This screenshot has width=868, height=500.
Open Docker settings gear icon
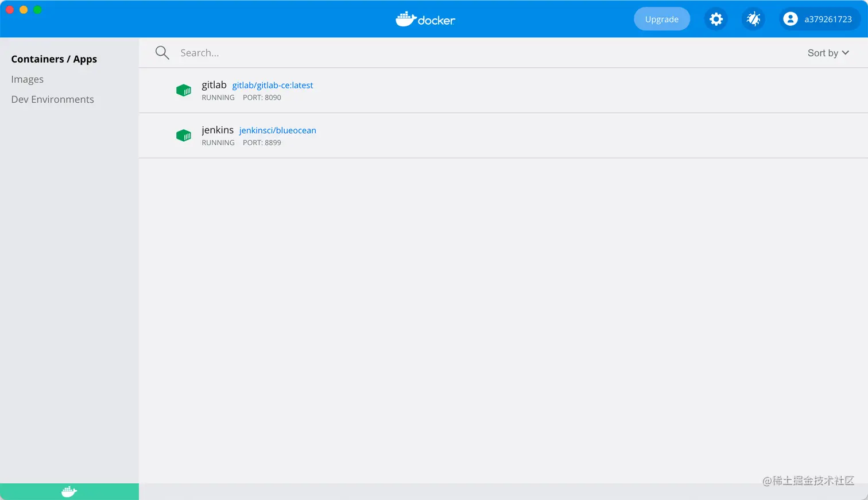tap(716, 19)
